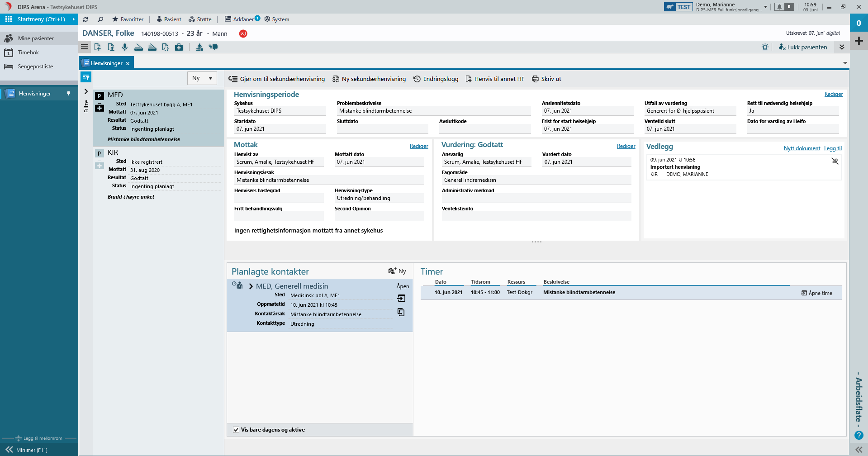Click the medical kit icon in patient toolbar
Viewport: 868px width, 456px height.
point(179,47)
